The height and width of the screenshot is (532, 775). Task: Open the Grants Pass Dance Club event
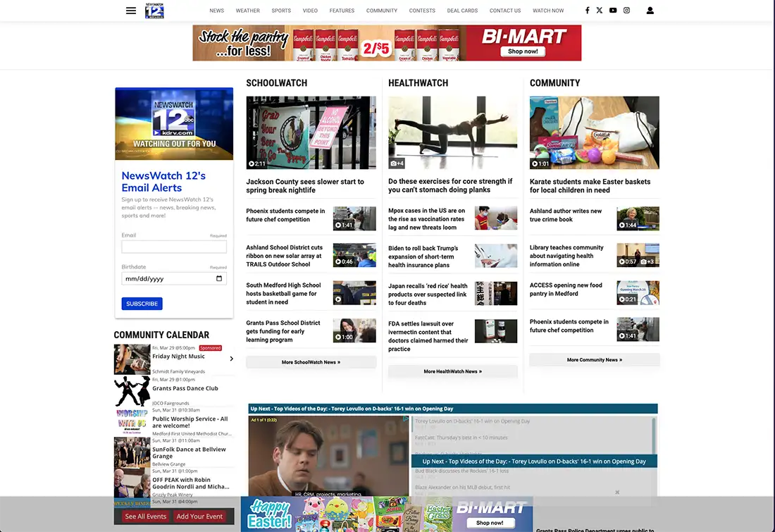pyautogui.click(x=185, y=388)
